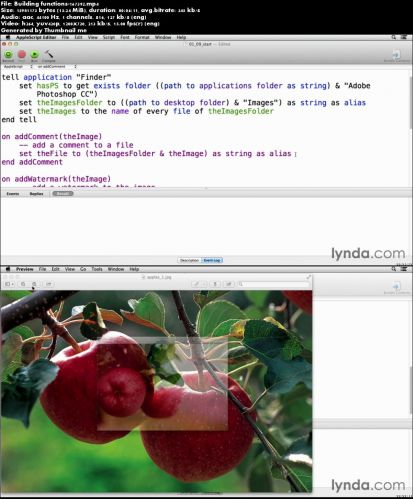This screenshot has height=499, width=413.
Task: Open the Tools menu in Preview
Action: pyautogui.click(x=97, y=269)
